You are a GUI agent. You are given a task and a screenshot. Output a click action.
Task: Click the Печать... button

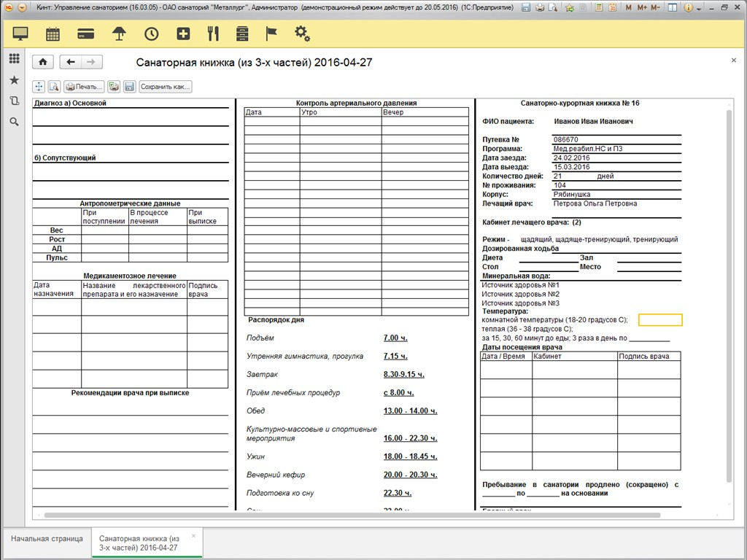click(84, 87)
